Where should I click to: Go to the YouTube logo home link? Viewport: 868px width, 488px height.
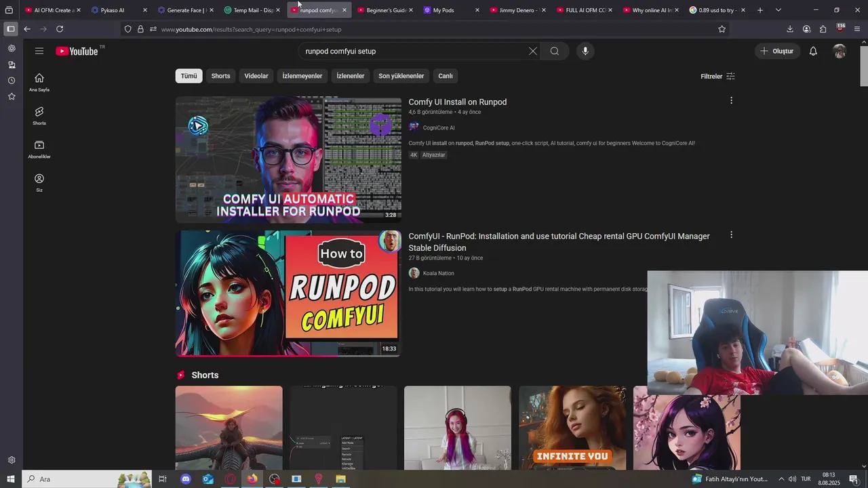click(77, 51)
